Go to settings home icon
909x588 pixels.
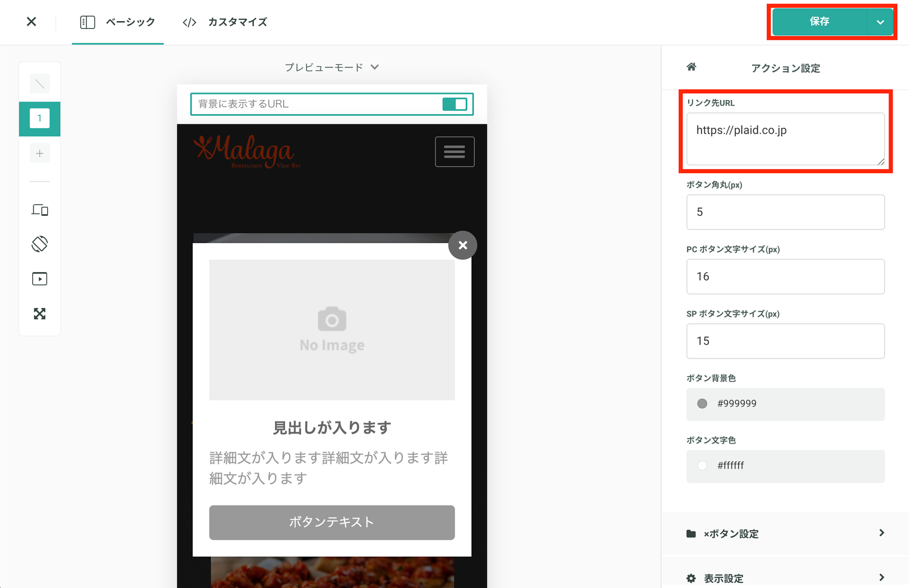point(691,67)
